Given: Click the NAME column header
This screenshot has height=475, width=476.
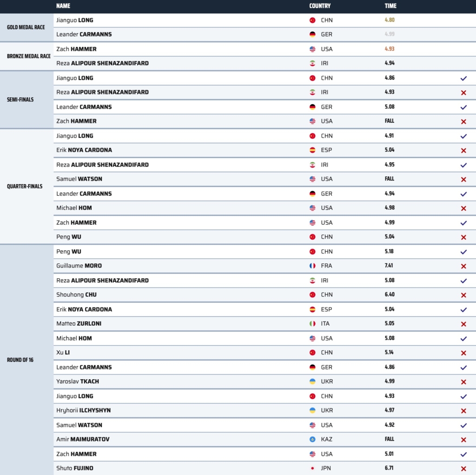Looking at the screenshot, I should click(x=63, y=6).
